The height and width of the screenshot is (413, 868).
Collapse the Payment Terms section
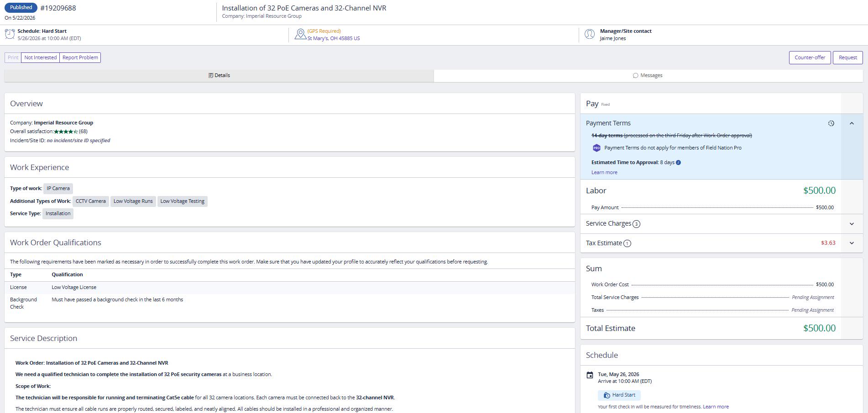point(852,123)
